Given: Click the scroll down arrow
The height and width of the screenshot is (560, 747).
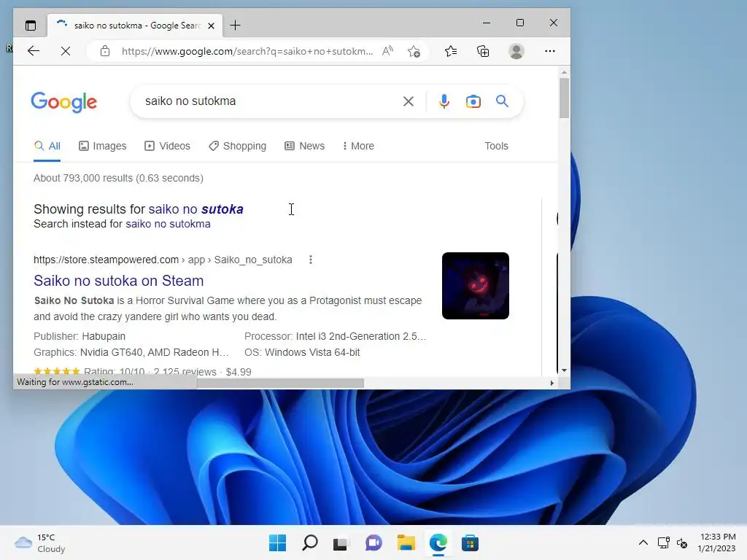Looking at the screenshot, I should 564,370.
